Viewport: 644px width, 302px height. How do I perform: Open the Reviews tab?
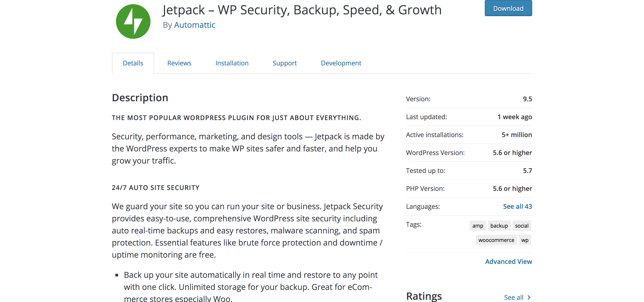179,63
